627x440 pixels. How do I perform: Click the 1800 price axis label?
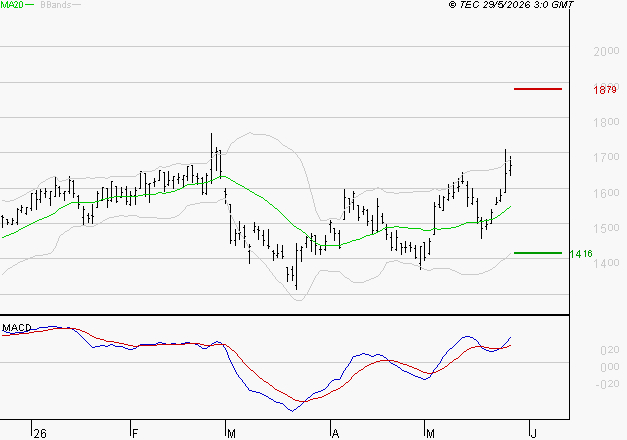tap(606, 122)
